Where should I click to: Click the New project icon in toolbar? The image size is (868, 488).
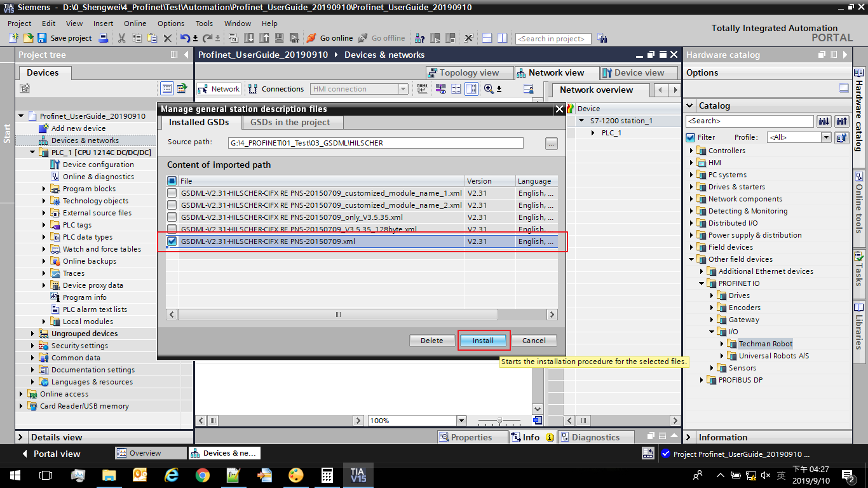pyautogui.click(x=13, y=38)
